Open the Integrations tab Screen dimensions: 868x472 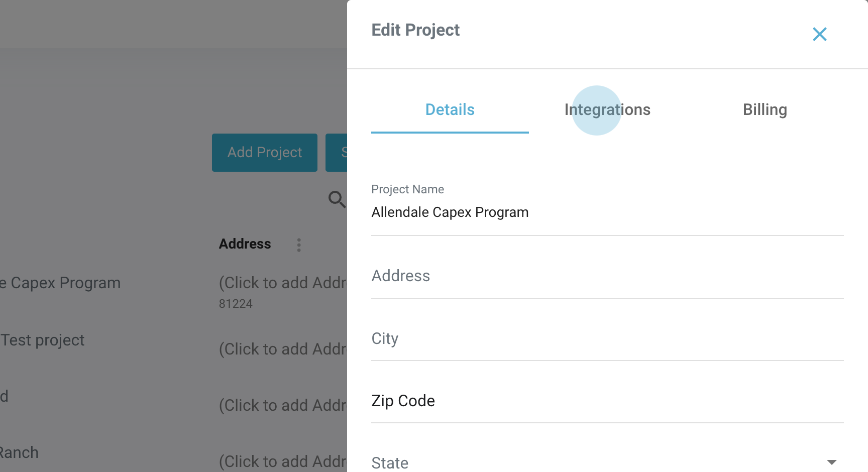pos(607,109)
